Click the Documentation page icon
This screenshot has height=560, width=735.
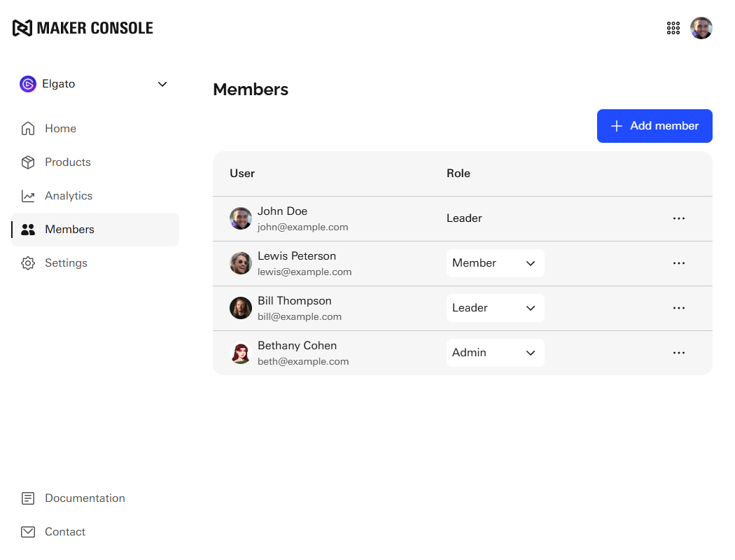click(28, 498)
